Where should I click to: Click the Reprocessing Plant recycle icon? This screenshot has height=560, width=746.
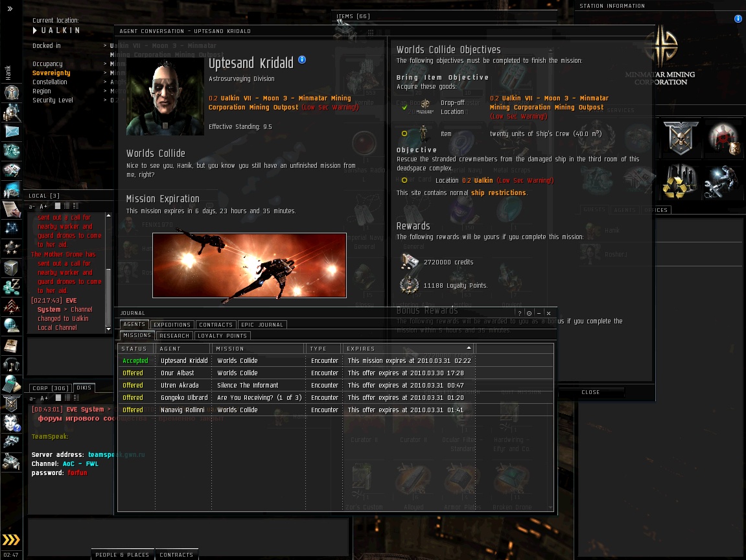(x=680, y=182)
